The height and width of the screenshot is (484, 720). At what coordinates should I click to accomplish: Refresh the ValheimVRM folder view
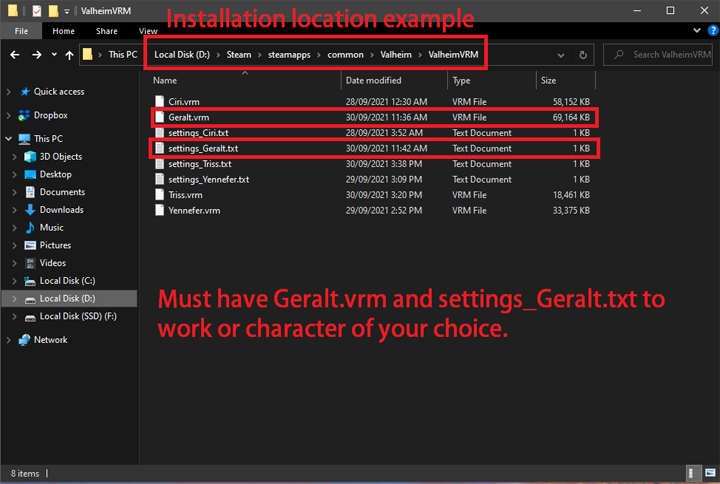point(583,55)
